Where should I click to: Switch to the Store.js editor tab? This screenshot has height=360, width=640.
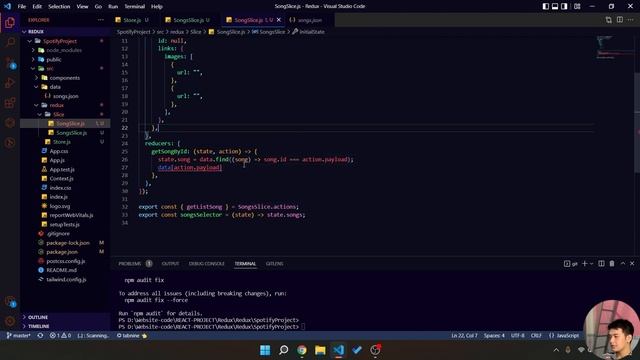132,20
